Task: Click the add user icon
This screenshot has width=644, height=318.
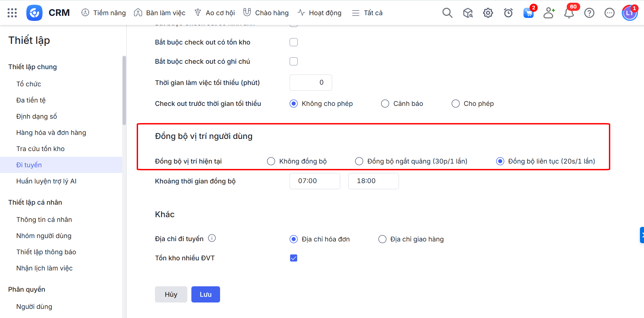Action: pyautogui.click(x=549, y=13)
